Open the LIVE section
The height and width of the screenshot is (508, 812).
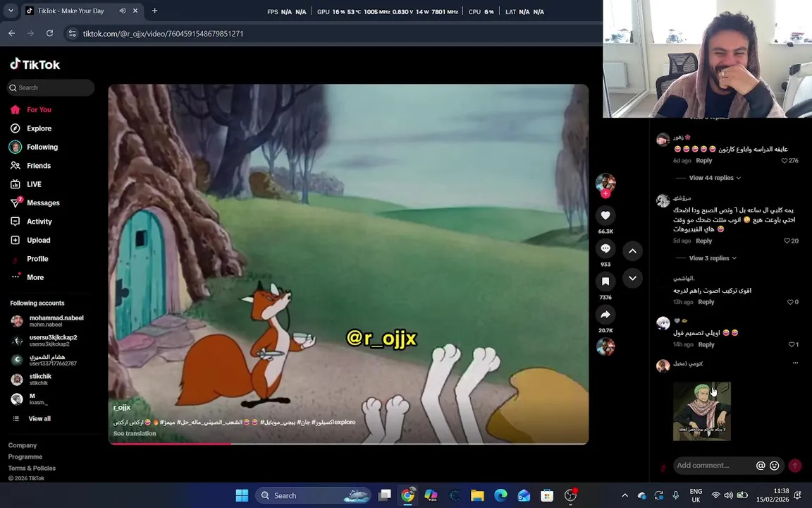coord(34,184)
